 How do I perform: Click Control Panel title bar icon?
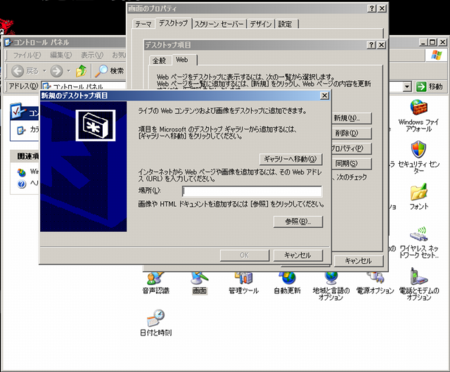(x=8, y=42)
